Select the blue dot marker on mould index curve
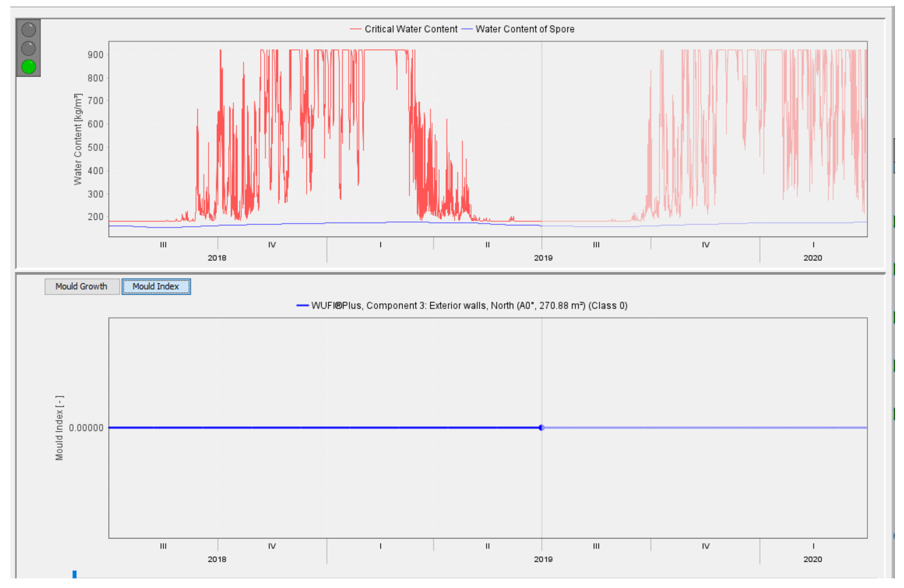 (x=542, y=428)
